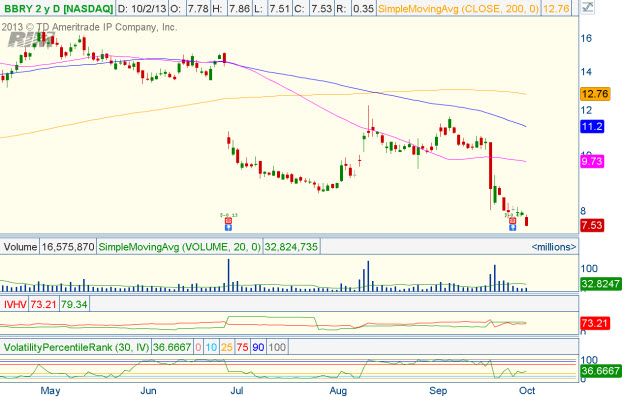Click the red earnings marker near Jul
Viewport: 625px width, 397px height.
(x=228, y=221)
